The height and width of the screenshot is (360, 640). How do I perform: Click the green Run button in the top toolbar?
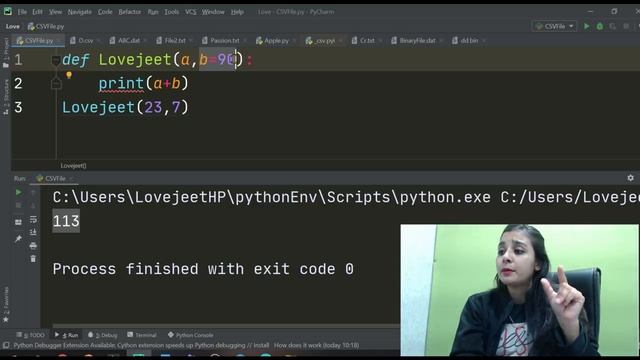click(587, 26)
